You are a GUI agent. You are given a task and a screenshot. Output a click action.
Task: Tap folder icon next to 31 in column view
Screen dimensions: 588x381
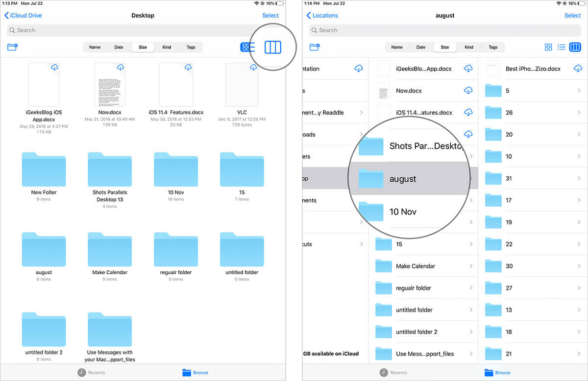point(493,178)
